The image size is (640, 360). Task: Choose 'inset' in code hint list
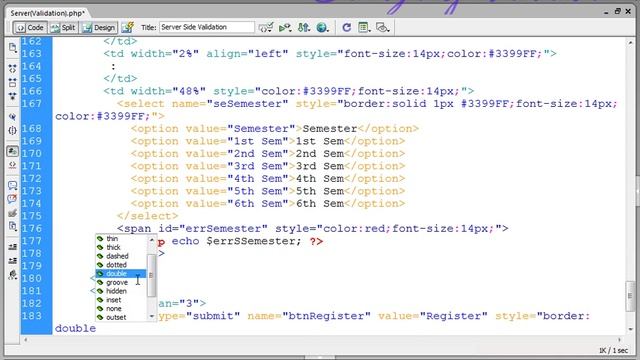coord(121,300)
